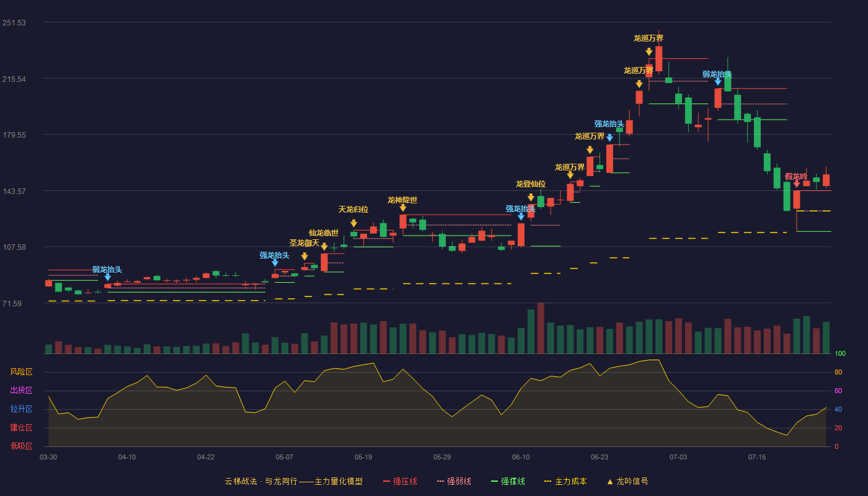
Task: Click the 04-22 date label
Action: pyautogui.click(x=206, y=457)
